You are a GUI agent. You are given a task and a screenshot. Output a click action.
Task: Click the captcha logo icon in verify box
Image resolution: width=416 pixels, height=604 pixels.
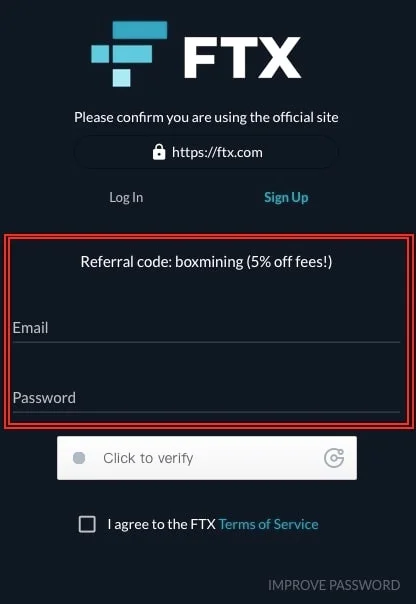click(334, 458)
